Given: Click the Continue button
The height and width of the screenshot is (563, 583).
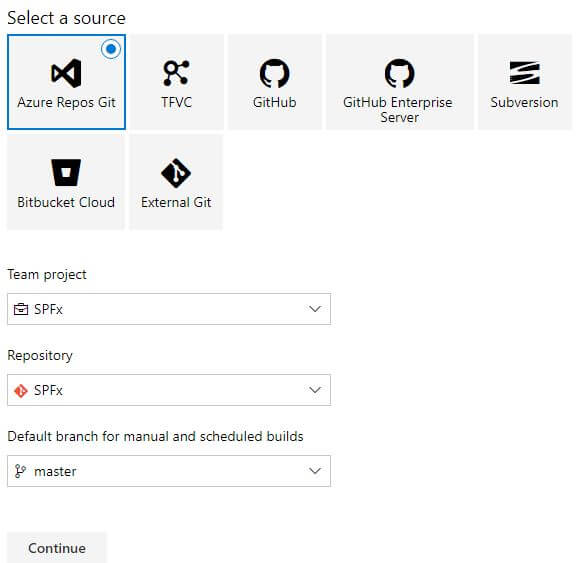Looking at the screenshot, I should point(57,548).
